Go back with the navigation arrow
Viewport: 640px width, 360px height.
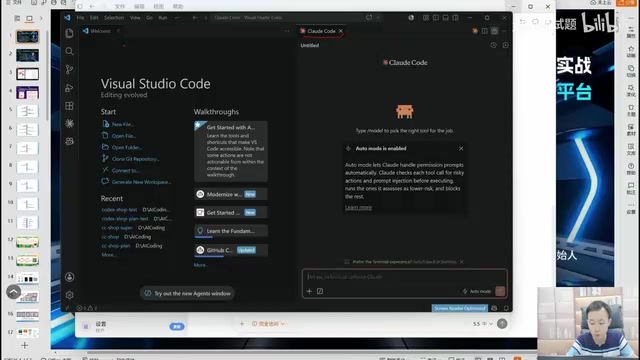(x=195, y=18)
